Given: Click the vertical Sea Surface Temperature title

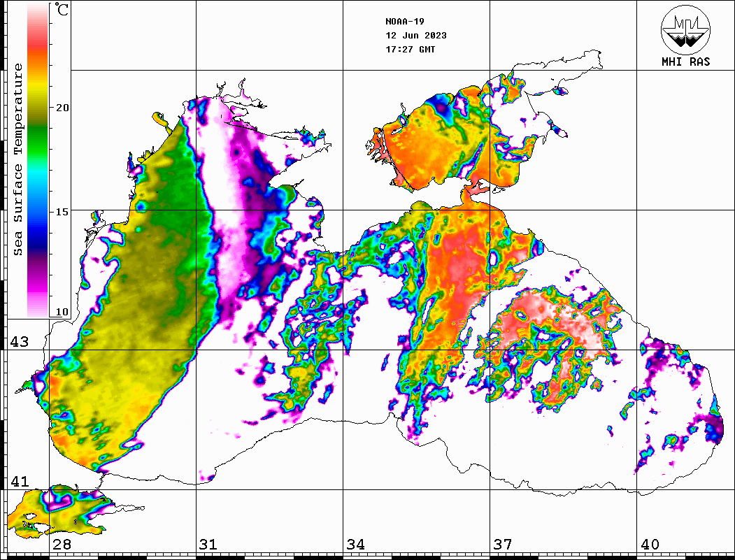Looking at the screenshot, I should [18, 159].
